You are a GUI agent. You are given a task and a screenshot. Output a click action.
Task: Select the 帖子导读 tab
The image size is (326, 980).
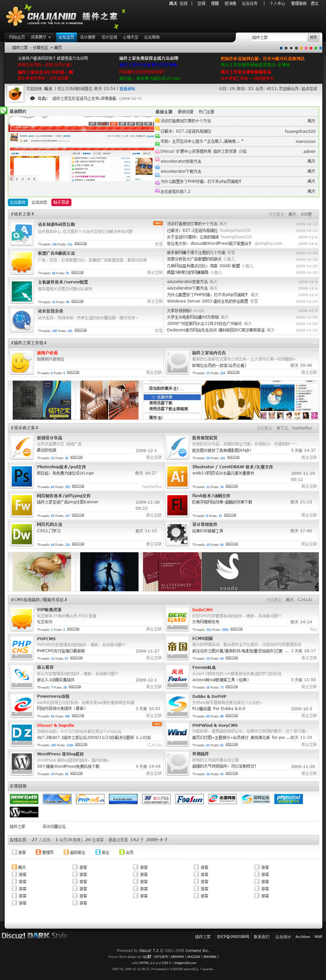61,202
